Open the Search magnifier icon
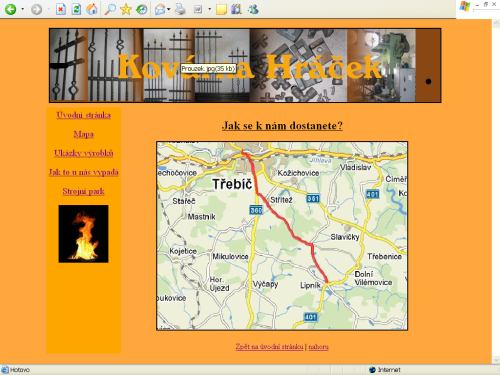This screenshot has height=375, width=500. 110,9
